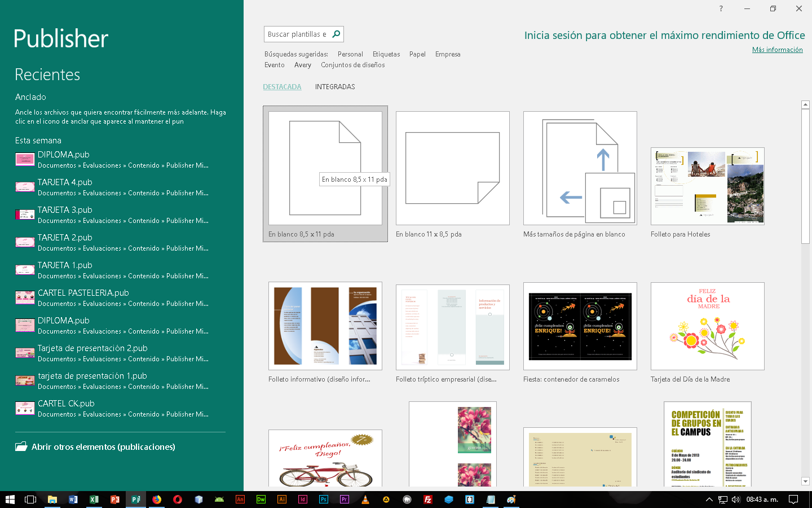Click the clock showing 08:43 a. m.
The image size is (812, 508).
coord(762,500)
